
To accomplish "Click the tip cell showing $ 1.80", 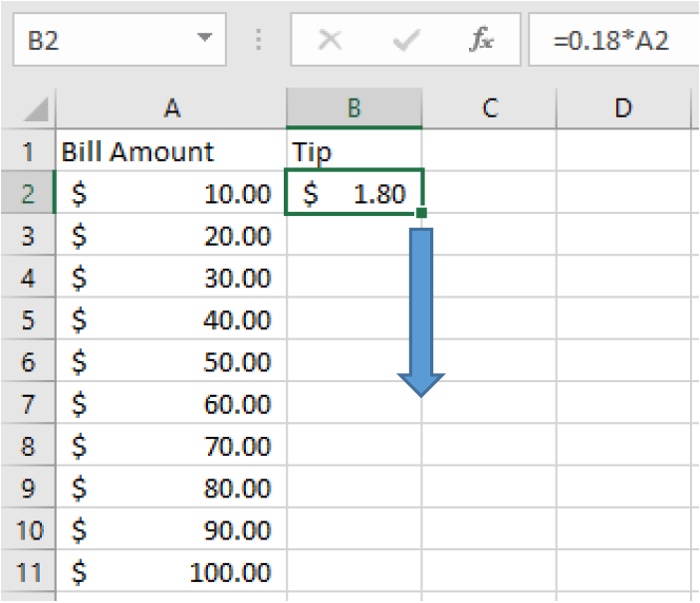I will pyautogui.click(x=354, y=192).
